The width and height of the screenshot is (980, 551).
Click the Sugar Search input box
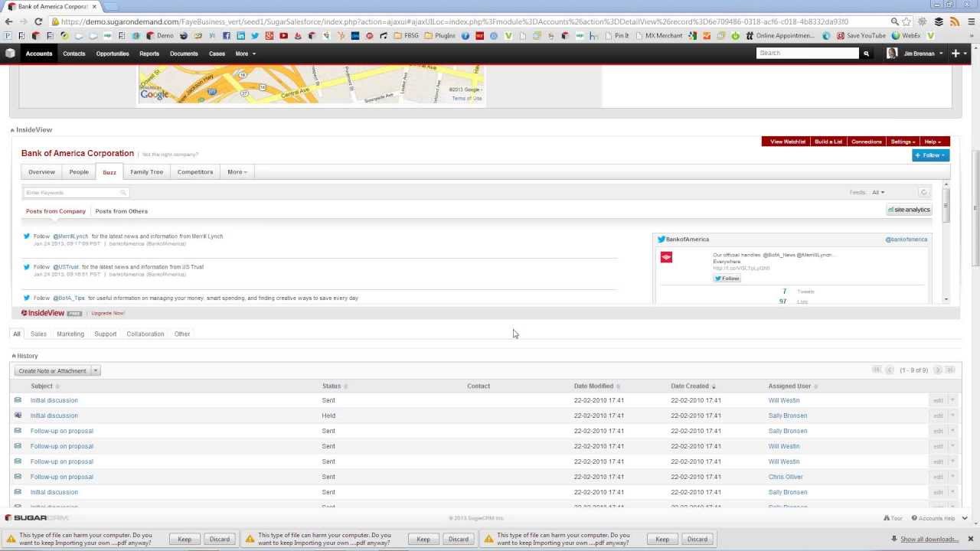pyautogui.click(x=808, y=53)
